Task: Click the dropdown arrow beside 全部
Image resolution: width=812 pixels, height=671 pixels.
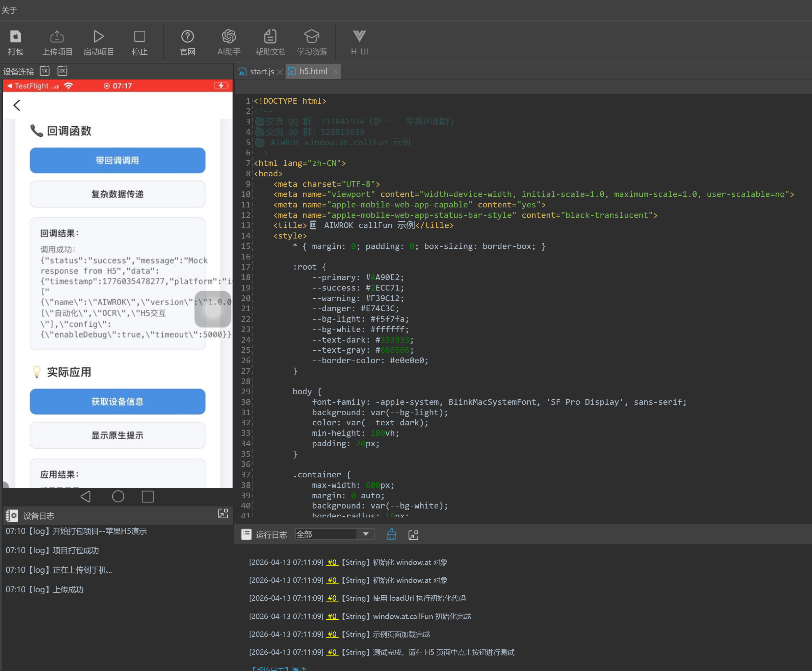Action: tap(365, 534)
